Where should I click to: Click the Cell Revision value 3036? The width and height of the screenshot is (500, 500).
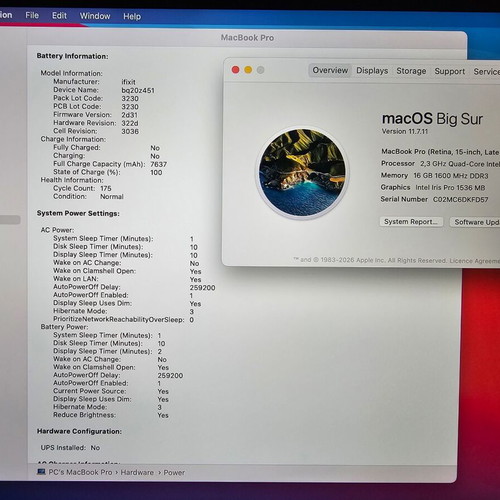[x=130, y=131]
